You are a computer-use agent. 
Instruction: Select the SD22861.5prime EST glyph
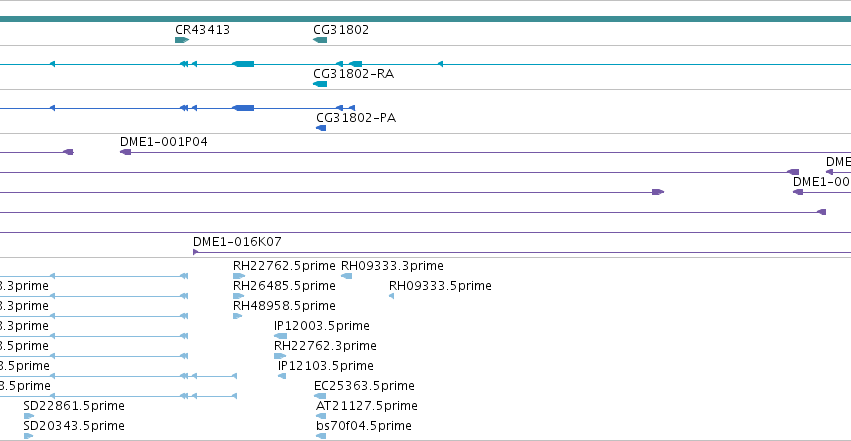tap(29, 417)
